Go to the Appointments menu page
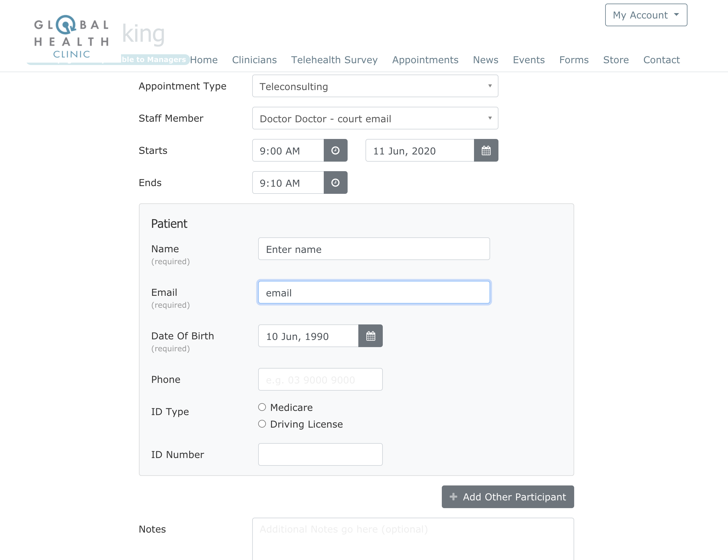The image size is (728, 560). coord(425,60)
